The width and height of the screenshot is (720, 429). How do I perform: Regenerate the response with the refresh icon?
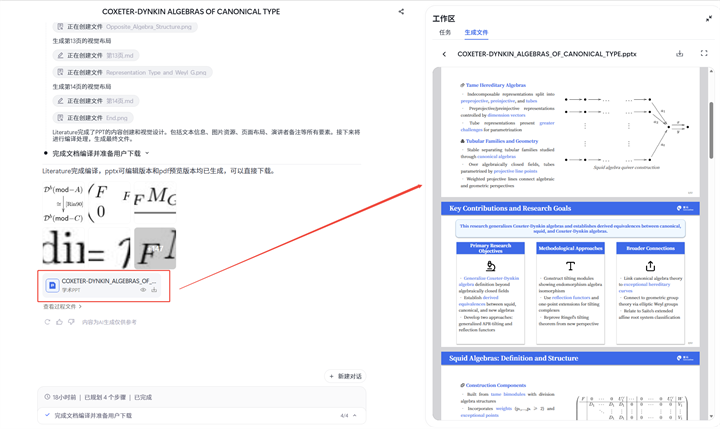47,322
